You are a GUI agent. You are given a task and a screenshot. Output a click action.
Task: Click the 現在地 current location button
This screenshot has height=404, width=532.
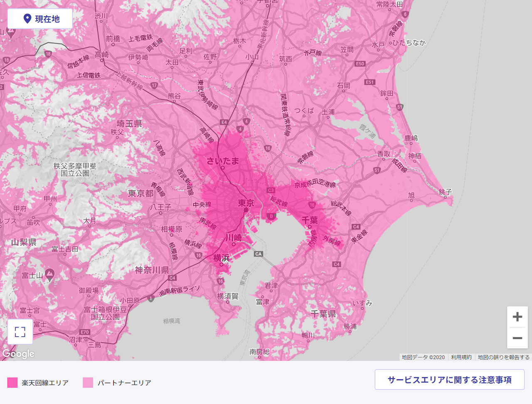tap(40, 19)
